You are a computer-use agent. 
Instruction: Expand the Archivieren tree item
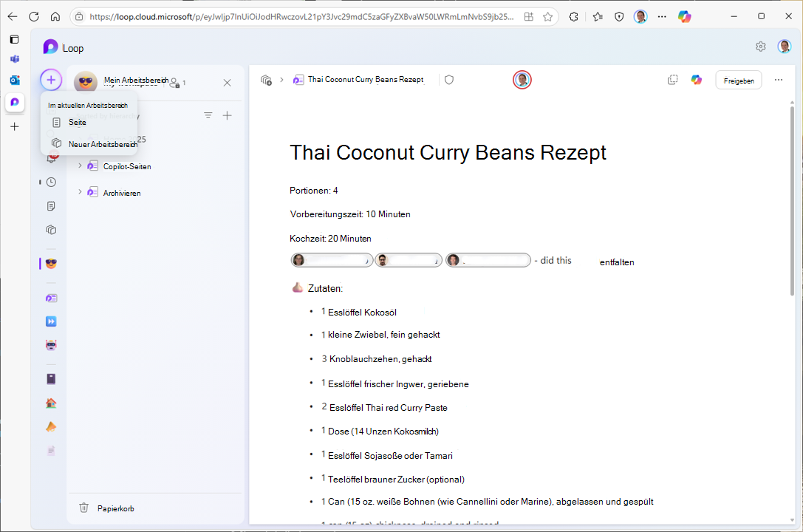tap(80, 192)
